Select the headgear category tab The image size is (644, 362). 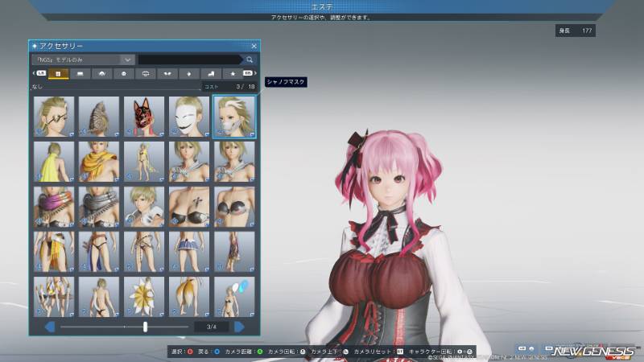click(x=102, y=74)
